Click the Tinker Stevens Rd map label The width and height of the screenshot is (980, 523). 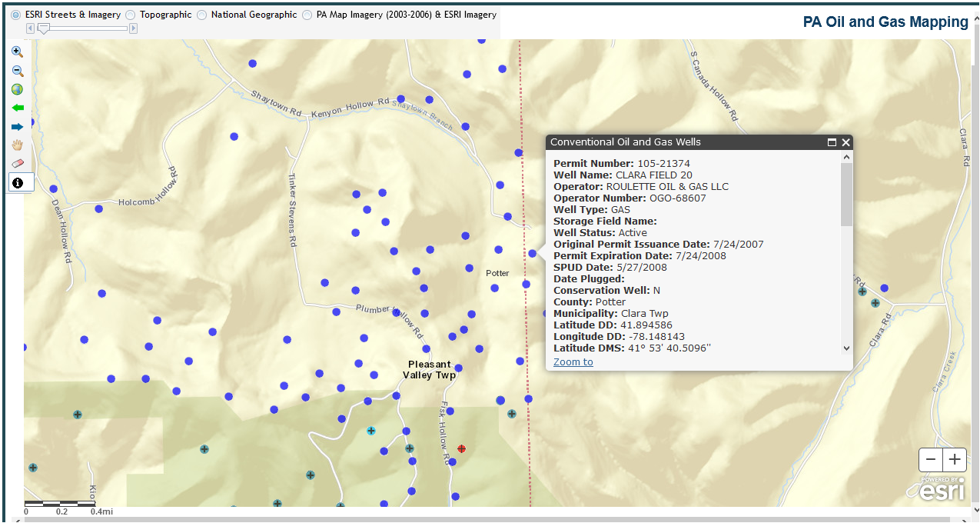click(292, 208)
